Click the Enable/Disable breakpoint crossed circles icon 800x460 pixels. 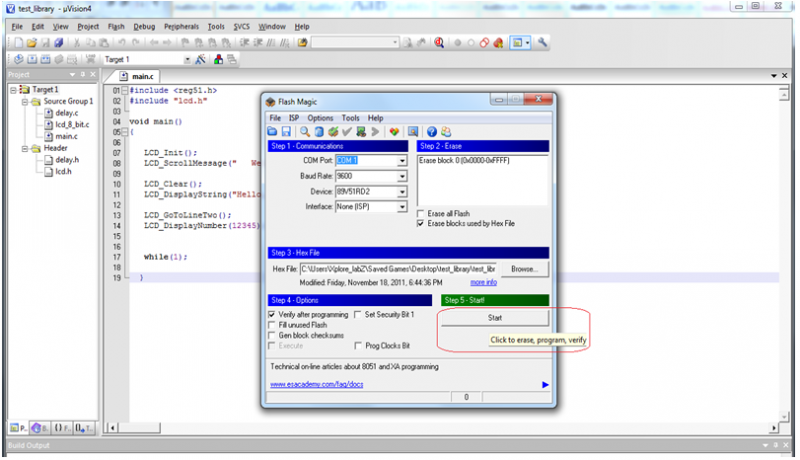coord(484,43)
